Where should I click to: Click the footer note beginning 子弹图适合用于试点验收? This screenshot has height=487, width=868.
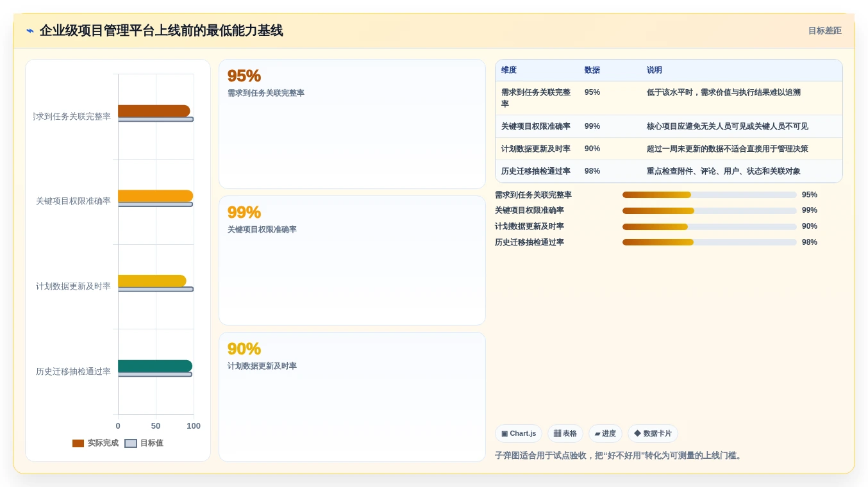coord(619,456)
